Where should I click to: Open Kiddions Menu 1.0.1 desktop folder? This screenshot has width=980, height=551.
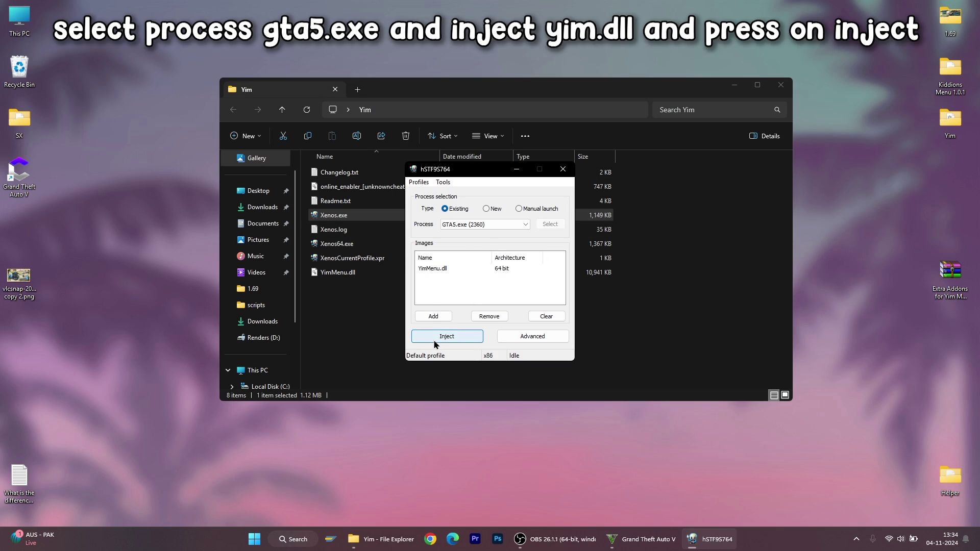tap(950, 76)
